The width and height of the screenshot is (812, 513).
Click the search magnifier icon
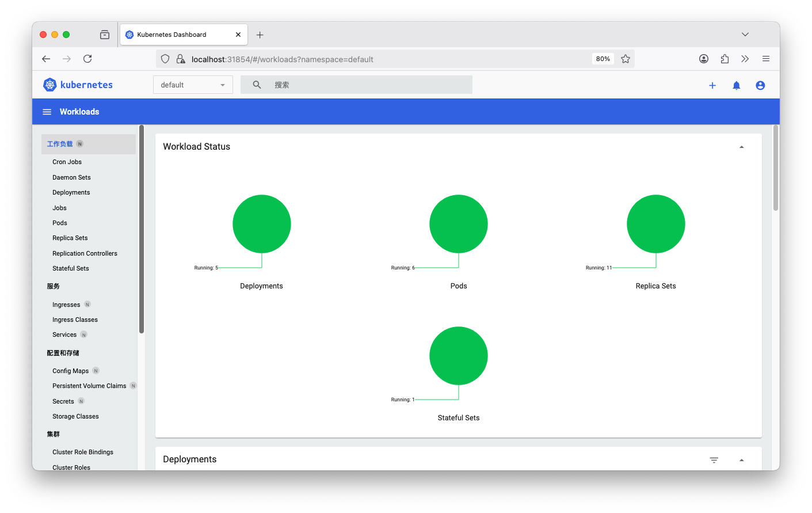257,85
